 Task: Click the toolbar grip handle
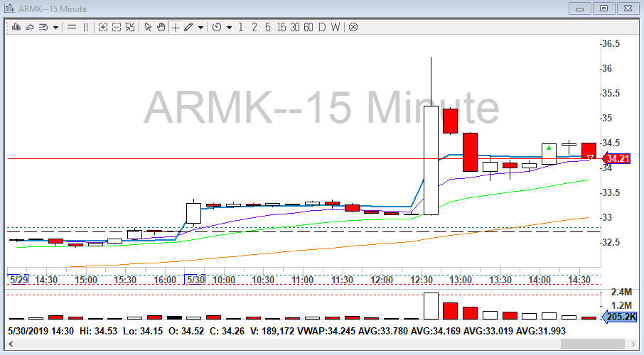[7, 27]
